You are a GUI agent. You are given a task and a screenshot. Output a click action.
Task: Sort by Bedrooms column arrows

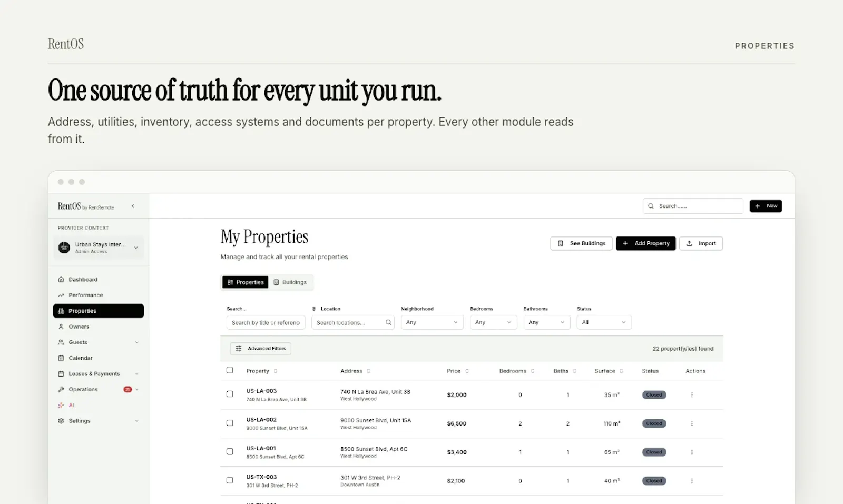(533, 371)
